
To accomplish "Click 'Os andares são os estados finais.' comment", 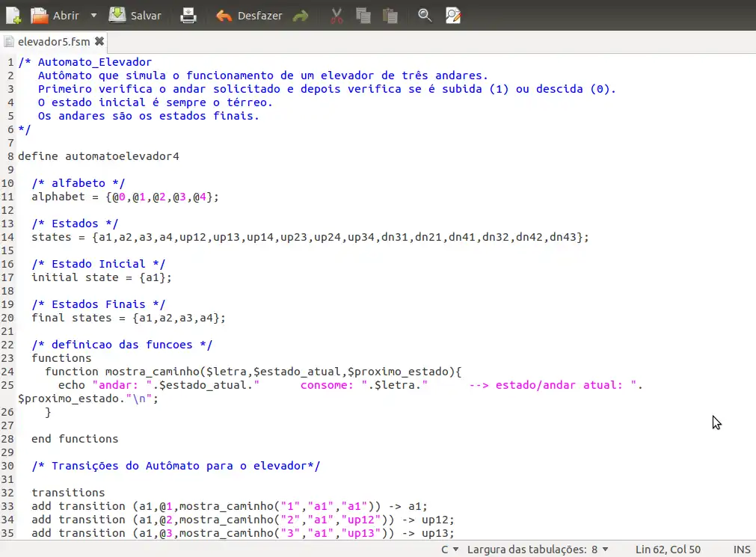I will pyautogui.click(x=149, y=116).
